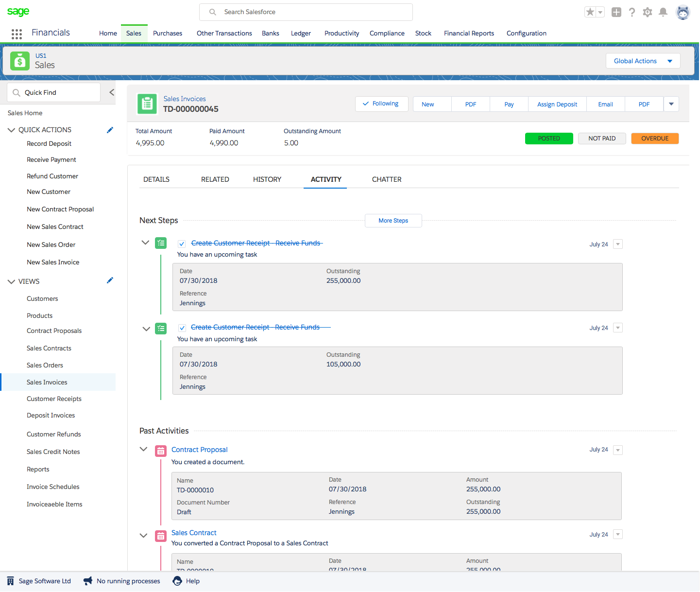The width and height of the screenshot is (700, 592).
Task: Open favorites list dropdown arrow
Action: (x=600, y=12)
